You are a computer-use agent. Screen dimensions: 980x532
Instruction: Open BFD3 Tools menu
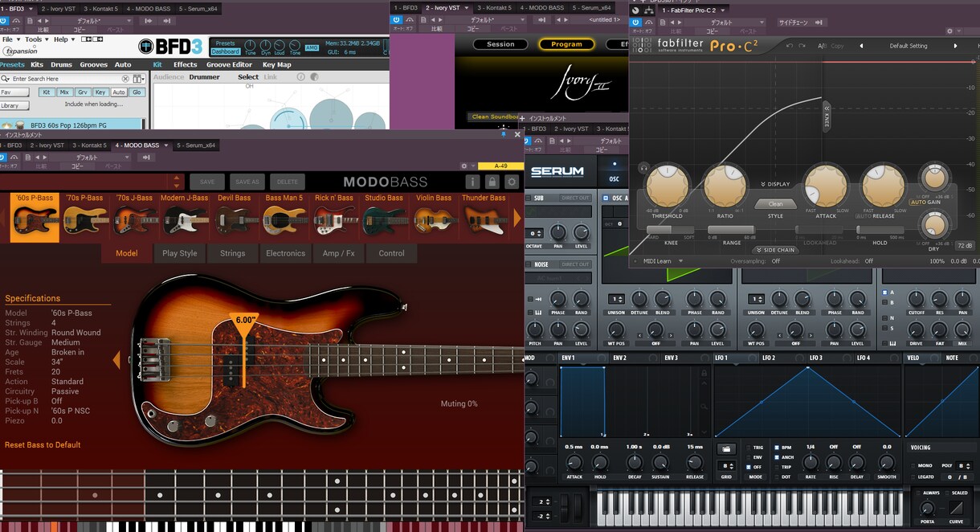[35, 39]
